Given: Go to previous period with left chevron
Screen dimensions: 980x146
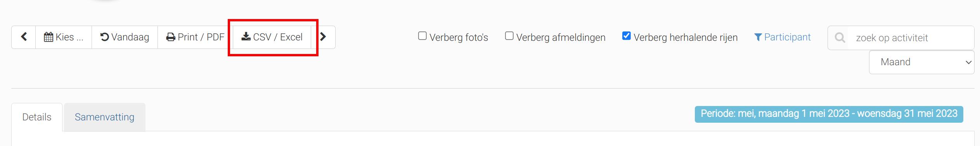Looking at the screenshot, I should point(24,37).
